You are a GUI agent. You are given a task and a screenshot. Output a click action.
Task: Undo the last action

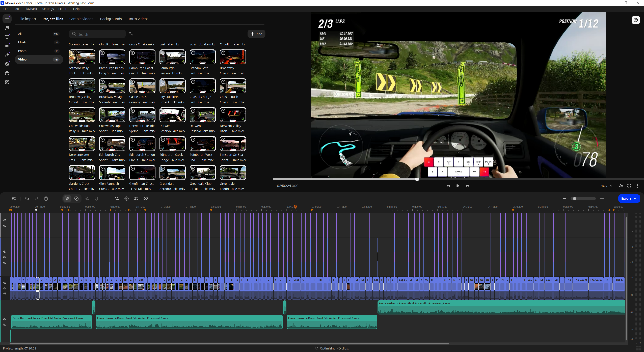[27, 199]
